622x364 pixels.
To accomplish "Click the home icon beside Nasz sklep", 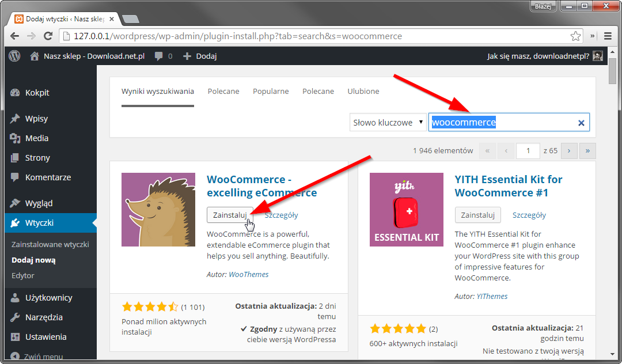I will tap(35, 56).
